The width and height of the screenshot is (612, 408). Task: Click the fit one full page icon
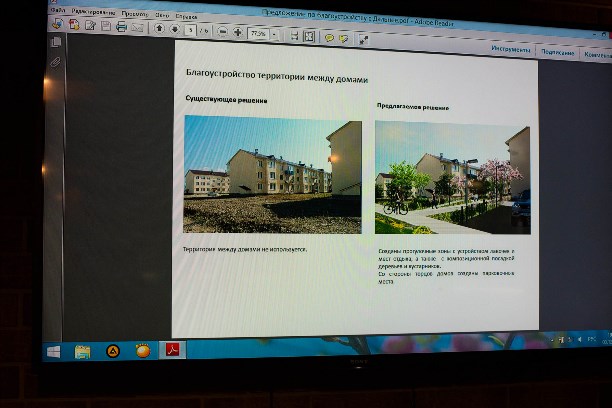(309, 37)
